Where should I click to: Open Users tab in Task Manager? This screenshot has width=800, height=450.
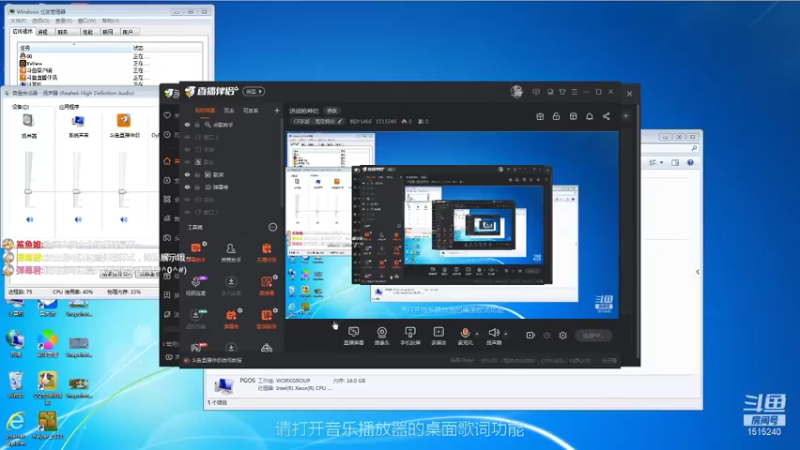point(128,32)
